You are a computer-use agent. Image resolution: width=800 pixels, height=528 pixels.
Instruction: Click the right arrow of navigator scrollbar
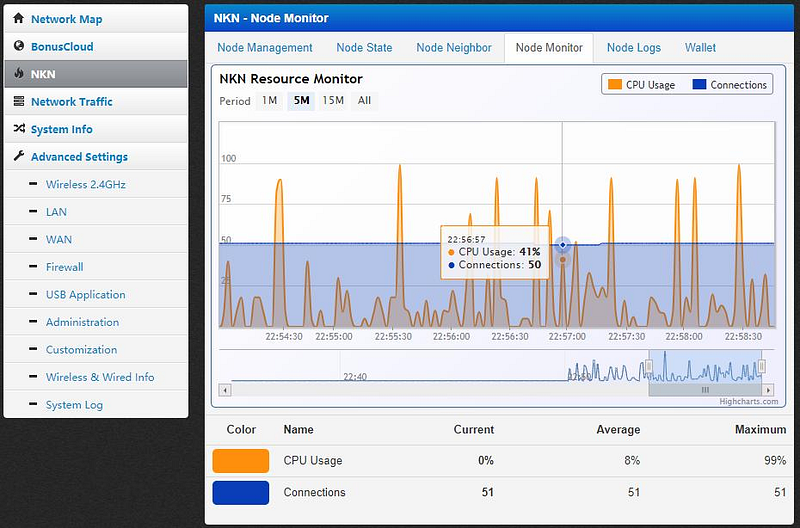[x=768, y=390]
